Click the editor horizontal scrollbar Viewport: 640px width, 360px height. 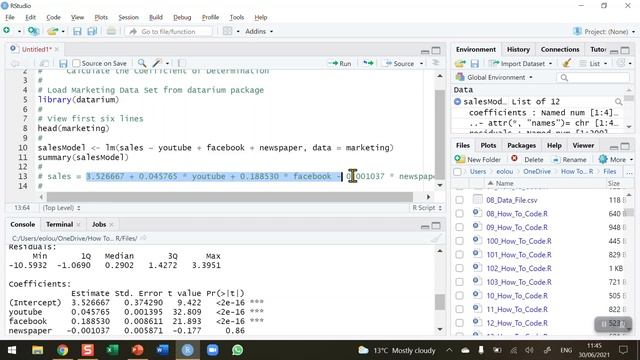[x=230, y=197]
